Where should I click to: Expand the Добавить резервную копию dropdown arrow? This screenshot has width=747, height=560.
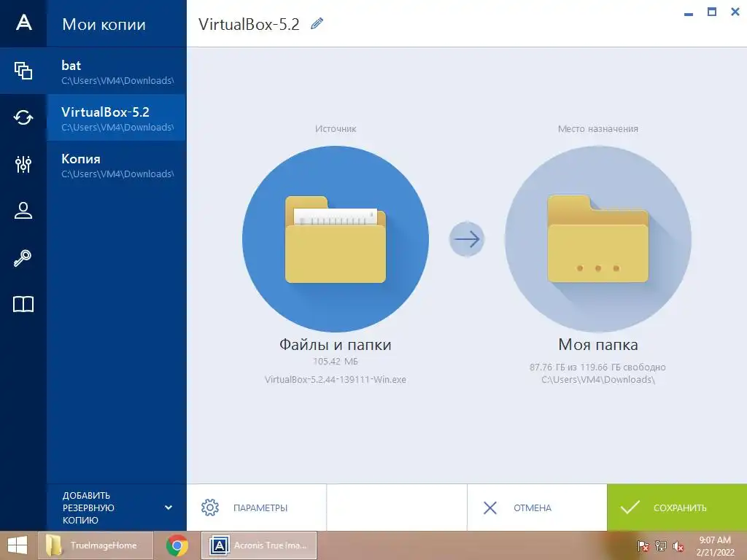pos(169,507)
